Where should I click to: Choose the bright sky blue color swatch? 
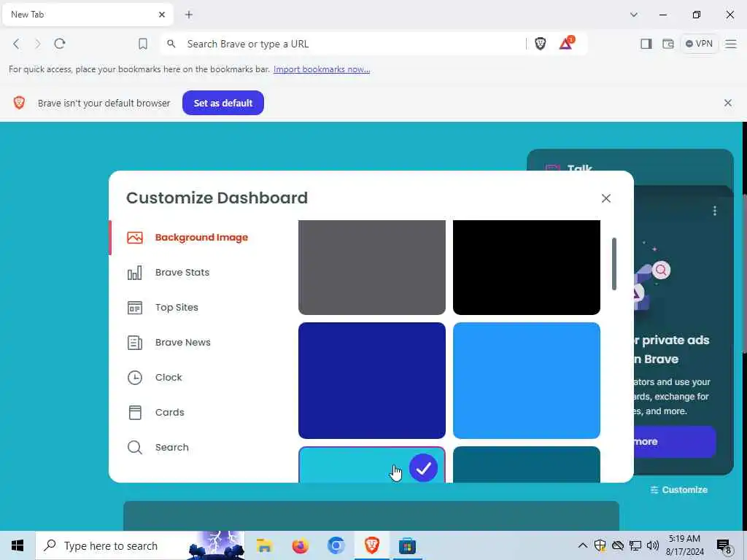click(x=527, y=381)
